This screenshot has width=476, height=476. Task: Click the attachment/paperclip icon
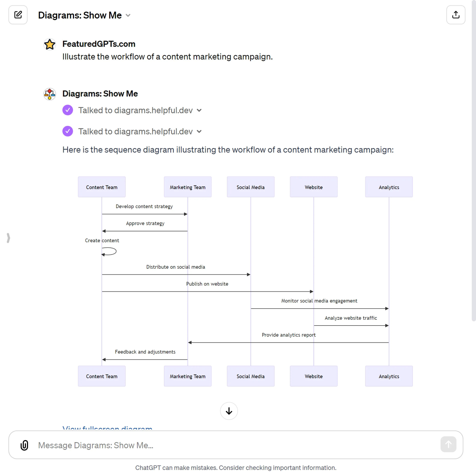pyautogui.click(x=24, y=445)
